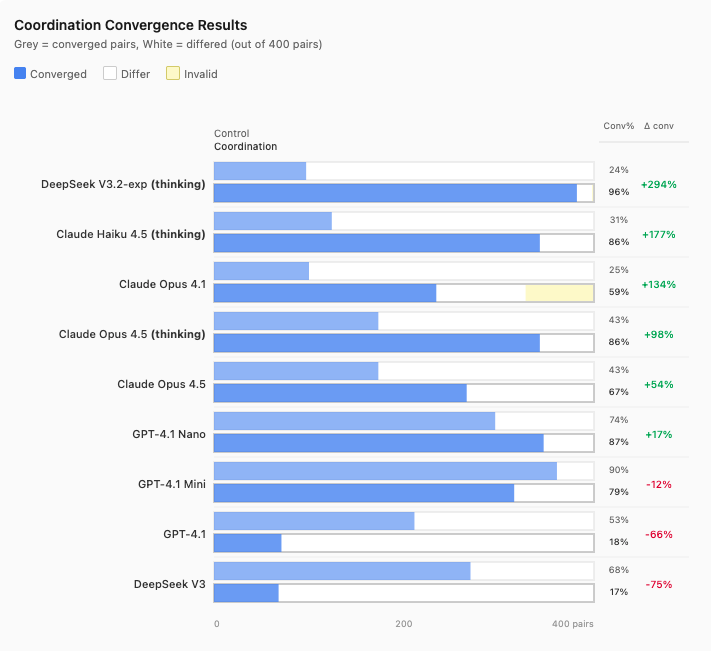Click the white Differ legend swatch

click(x=110, y=74)
